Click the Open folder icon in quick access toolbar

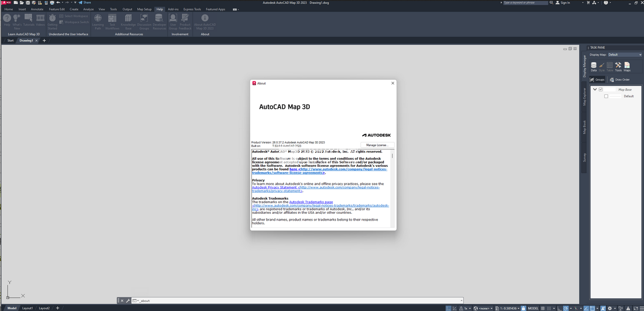(x=22, y=2)
